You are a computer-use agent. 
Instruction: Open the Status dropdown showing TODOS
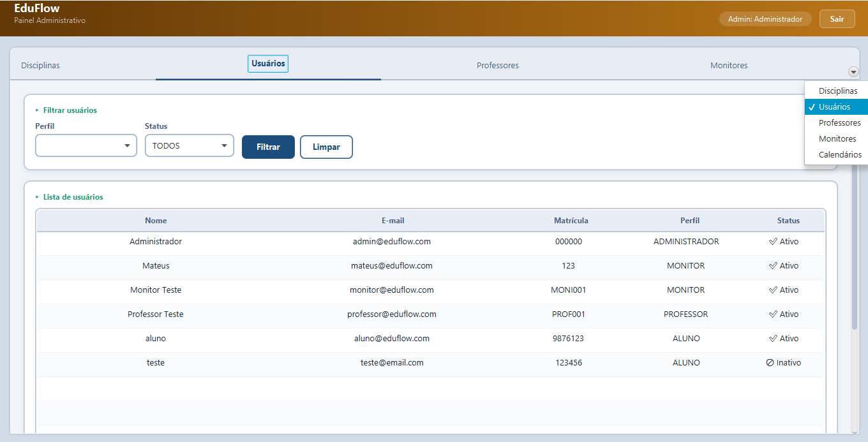(190, 145)
